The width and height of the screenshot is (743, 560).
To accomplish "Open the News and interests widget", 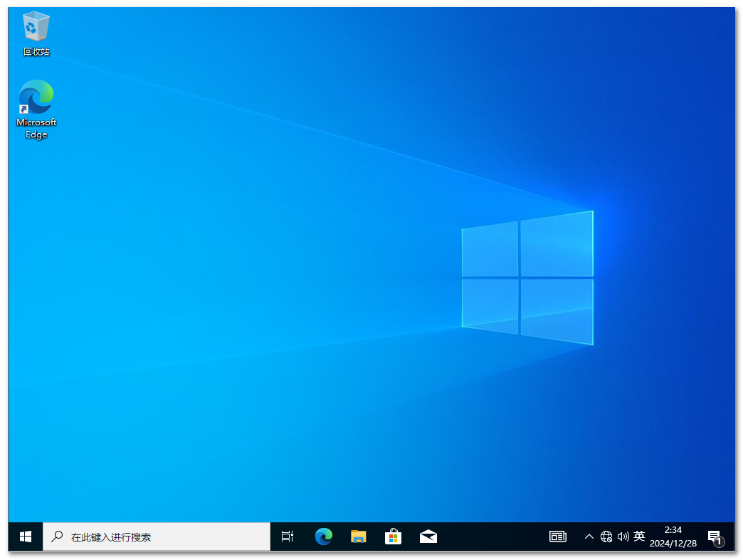I will 558,537.
